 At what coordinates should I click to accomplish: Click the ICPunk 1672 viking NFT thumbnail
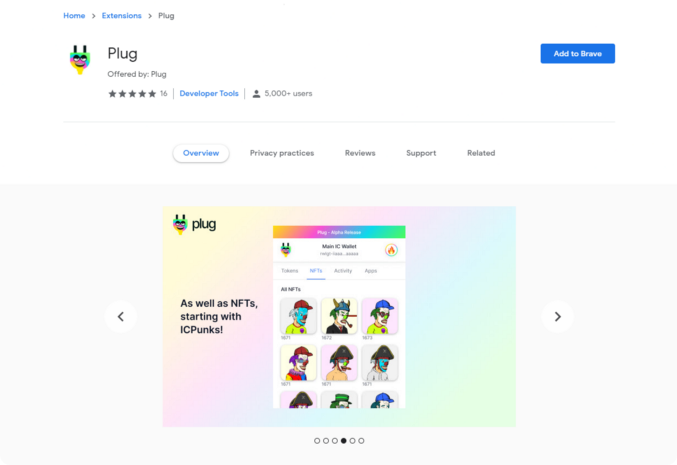pyautogui.click(x=339, y=316)
